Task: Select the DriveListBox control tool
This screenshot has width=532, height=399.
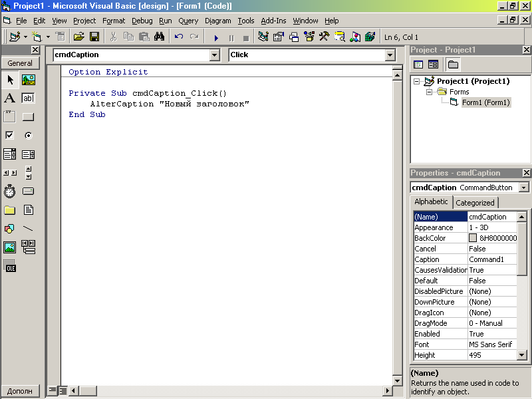Action: [29, 192]
